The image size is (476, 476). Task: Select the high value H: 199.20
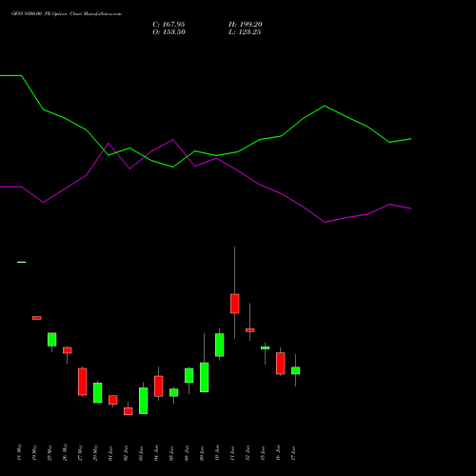coord(246,25)
